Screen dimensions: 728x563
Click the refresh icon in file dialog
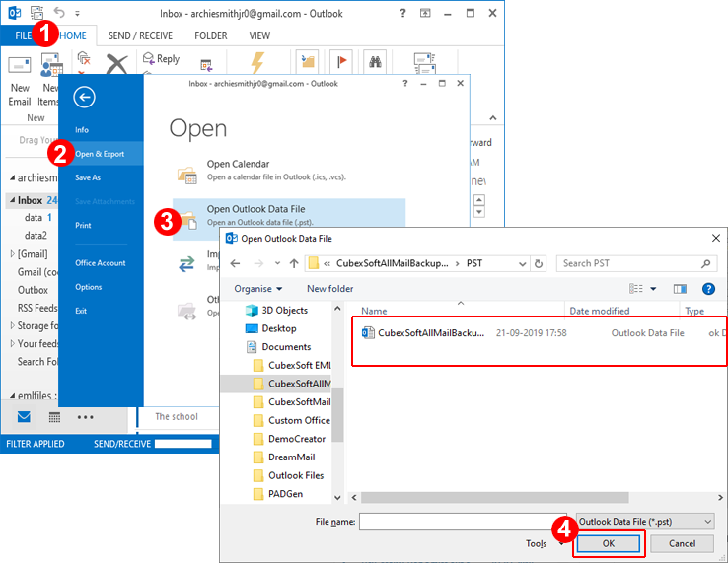coord(539,264)
